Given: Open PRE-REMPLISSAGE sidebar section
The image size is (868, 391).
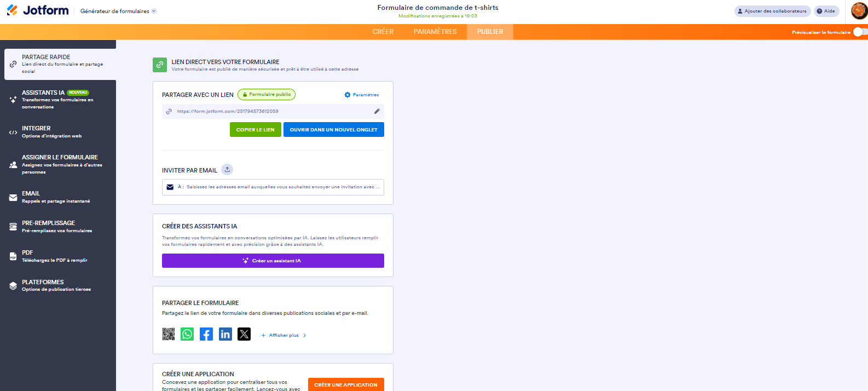Looking at the screenshot, I should click(58, 227).
